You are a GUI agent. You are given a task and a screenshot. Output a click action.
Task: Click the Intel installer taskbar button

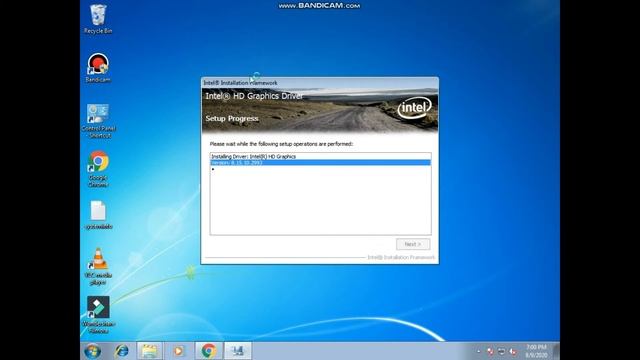[x=238, y=351]
